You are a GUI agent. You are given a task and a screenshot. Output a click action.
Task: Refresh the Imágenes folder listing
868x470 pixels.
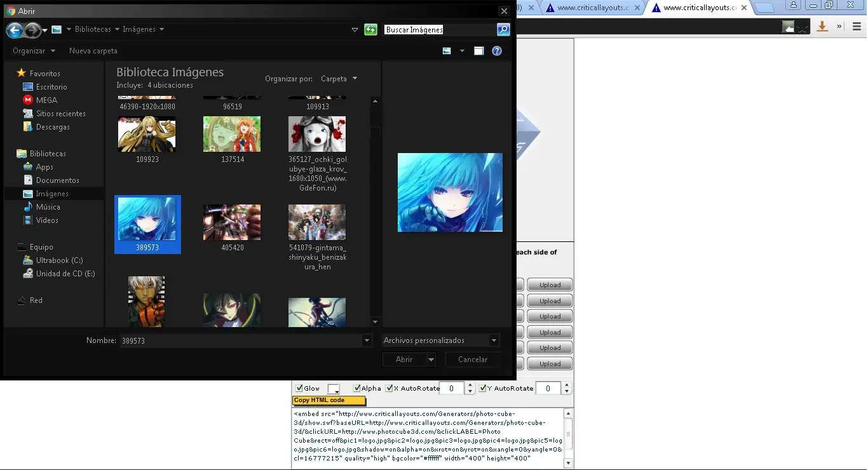pyautogui.click(x=370, y=30)
